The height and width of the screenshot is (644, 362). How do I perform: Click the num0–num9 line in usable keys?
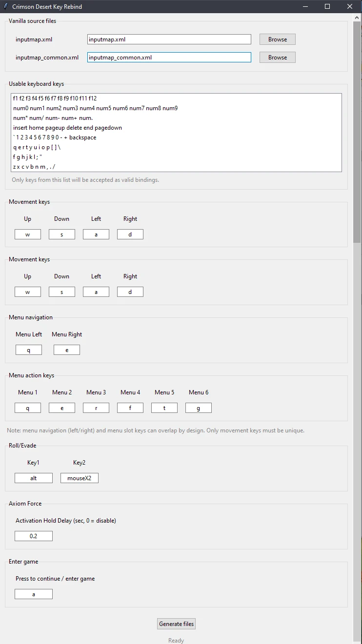[96, 108]
